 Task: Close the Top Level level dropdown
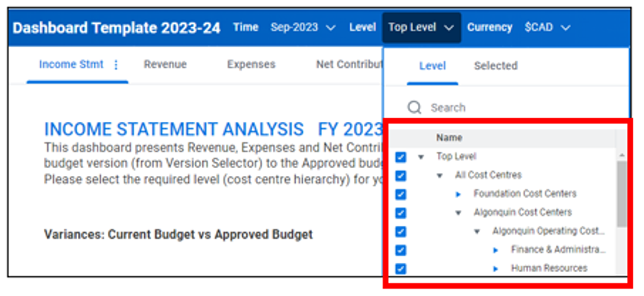421,27
